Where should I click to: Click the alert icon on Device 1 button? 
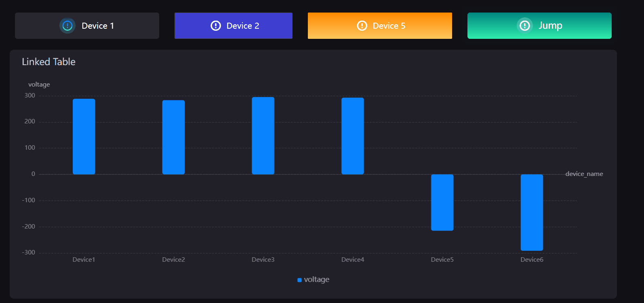coord(67,26)
